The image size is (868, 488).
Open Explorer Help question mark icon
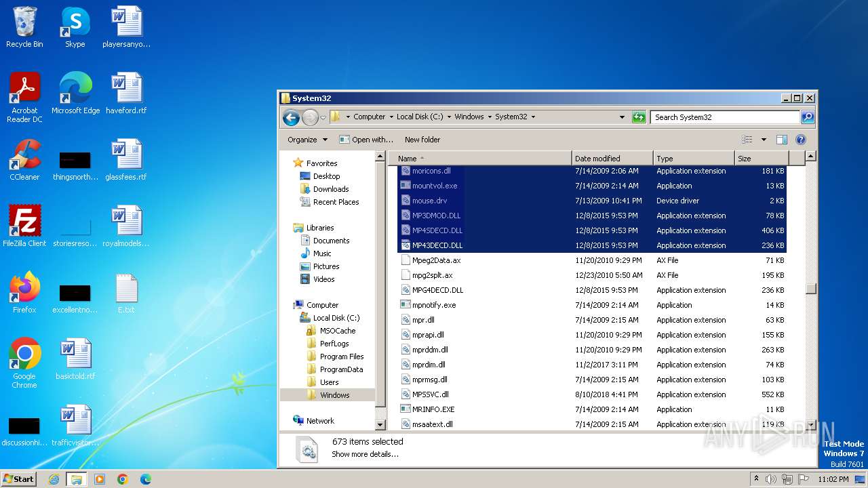coord(800,140)
